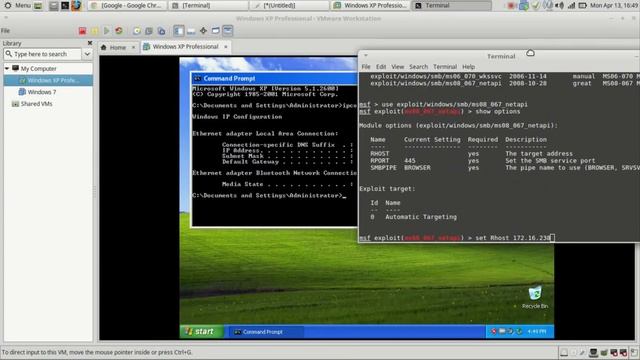Switch to the [*(Untitled)] taskbar window
The height and width of the screenshot is (360, 640).
coord(290,5)
